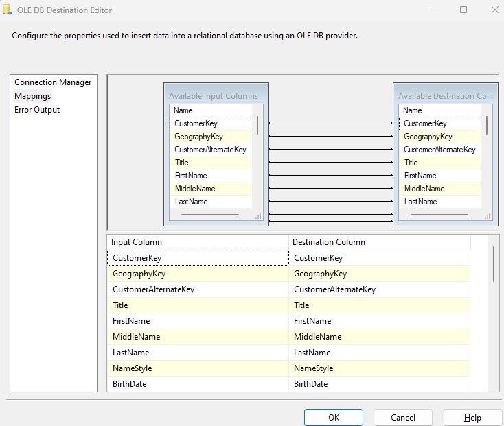Select the FirstName to FirstName mapping line
Screen dimensions: 504x426
coord(331,176)
